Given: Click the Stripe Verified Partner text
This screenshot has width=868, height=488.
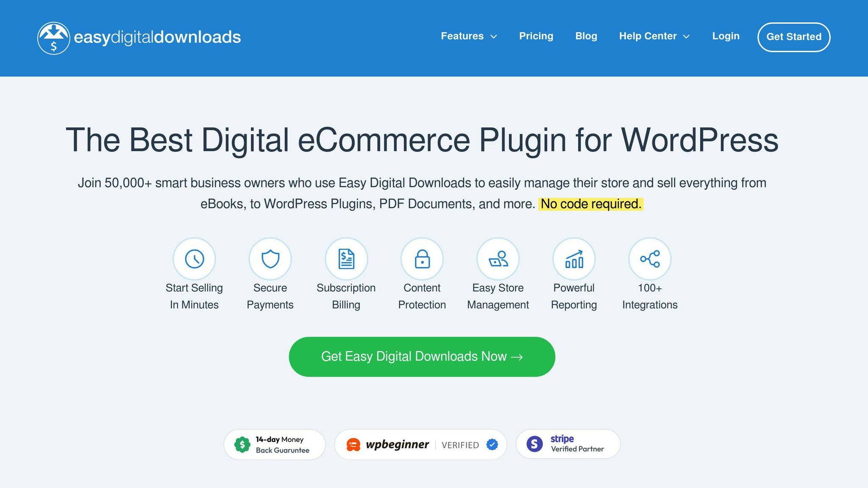Looking at the screenshot, I should pos(577,444).
